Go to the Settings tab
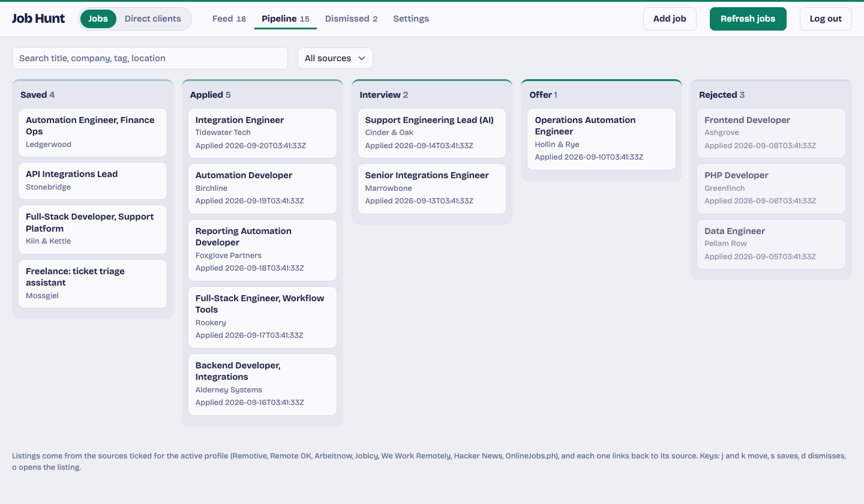The image size is (864, 504). (x=411, y=19)
